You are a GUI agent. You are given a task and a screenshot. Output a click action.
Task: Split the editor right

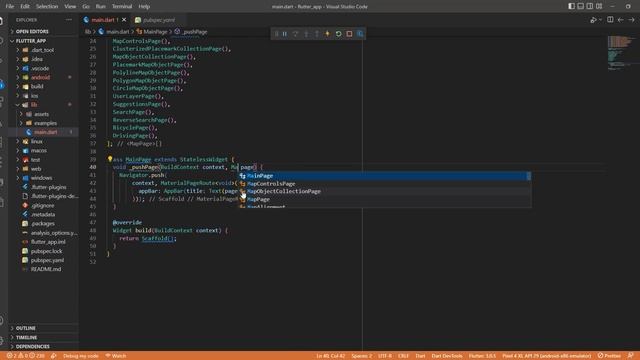pos(610,20)
